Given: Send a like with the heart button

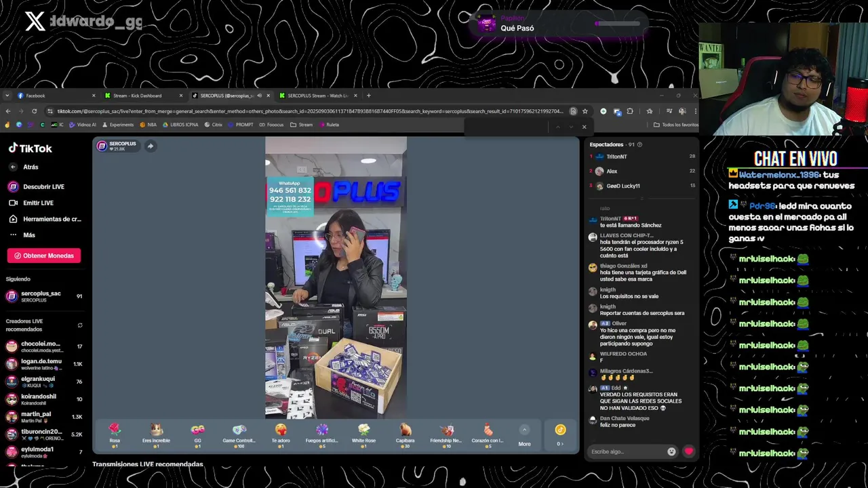Looking at the screenshot, I should 689,451.
